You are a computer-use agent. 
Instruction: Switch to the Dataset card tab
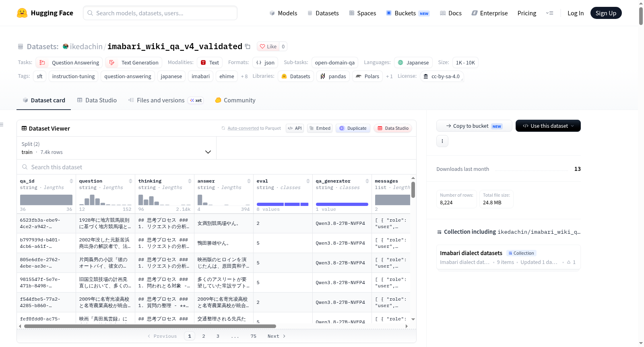pyautogui.click(x=44, y=100)
